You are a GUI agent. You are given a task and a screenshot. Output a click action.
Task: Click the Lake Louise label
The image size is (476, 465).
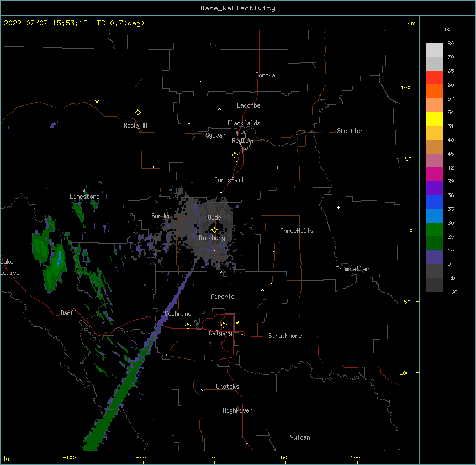(x=10, y=267)
